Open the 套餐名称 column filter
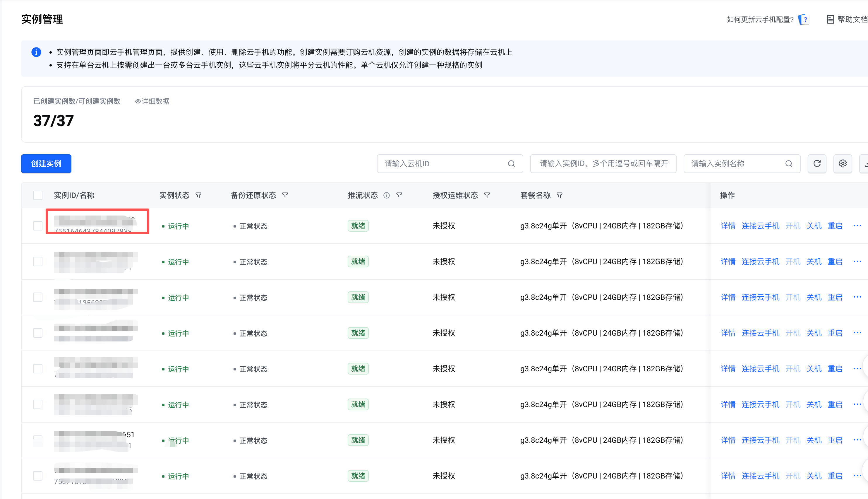Screen dimensions: 868x499 [560, 195]
